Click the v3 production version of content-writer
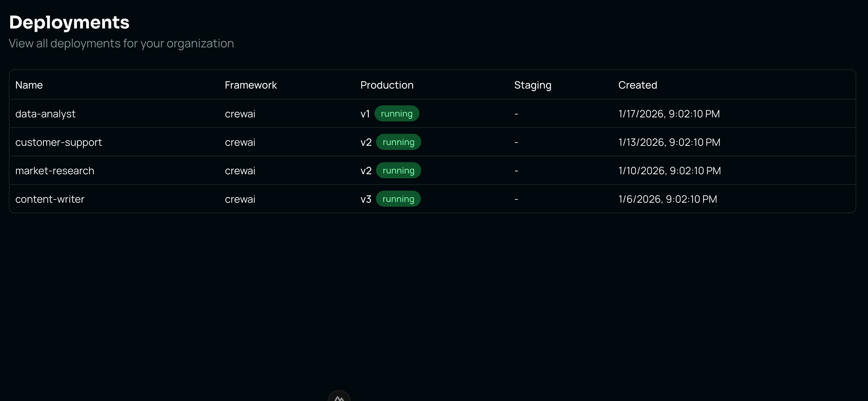Screen dimensions: 868x401 pos(366,199)
